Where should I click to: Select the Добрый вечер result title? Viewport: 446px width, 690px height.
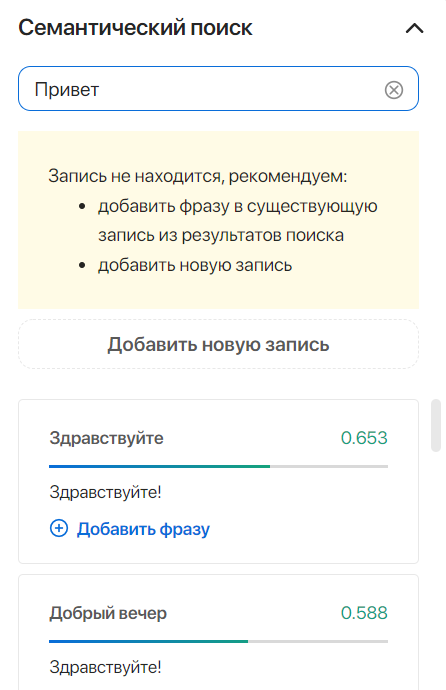[108, 613]
